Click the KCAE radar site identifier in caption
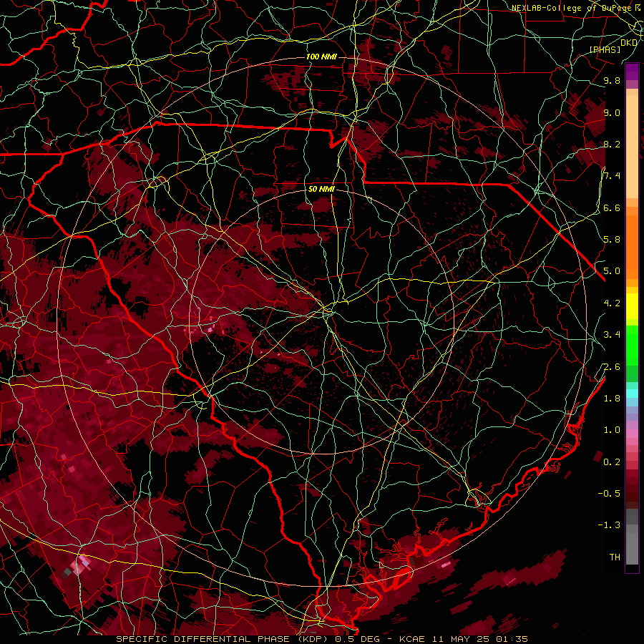 pyautogui.click(x=412, y=639)
